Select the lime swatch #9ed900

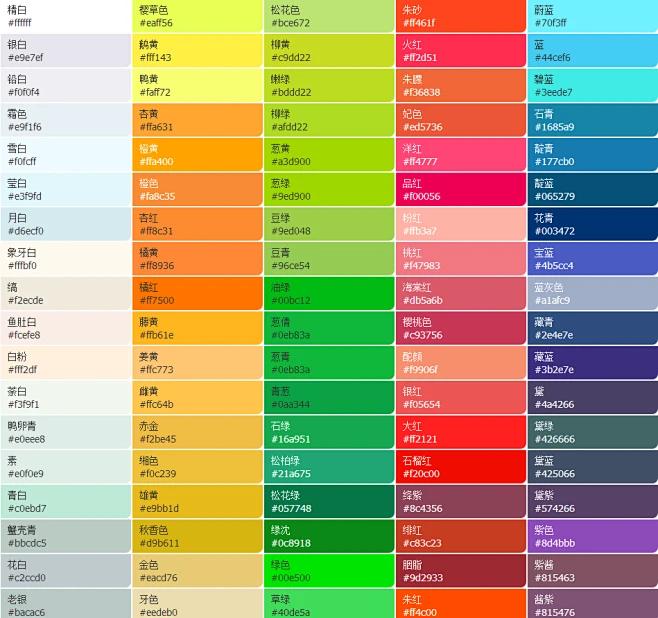329,189
